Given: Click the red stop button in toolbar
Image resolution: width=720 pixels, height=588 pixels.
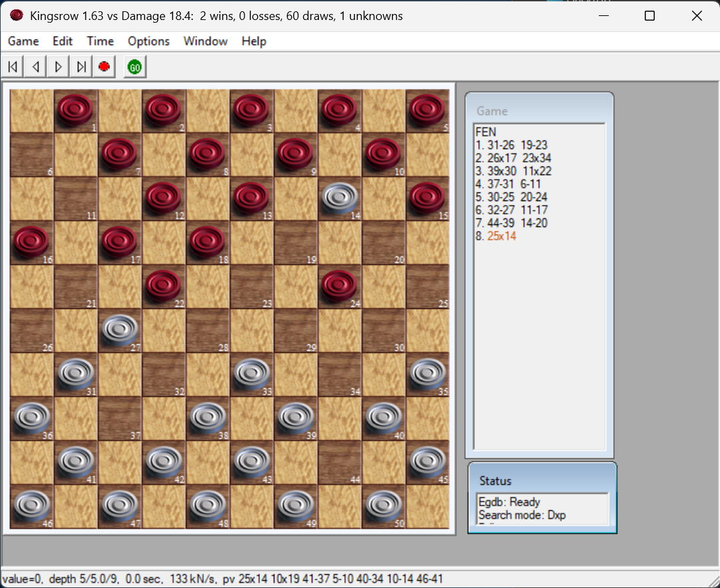Looking at the screenshot, I should click(x=104, y=67).
